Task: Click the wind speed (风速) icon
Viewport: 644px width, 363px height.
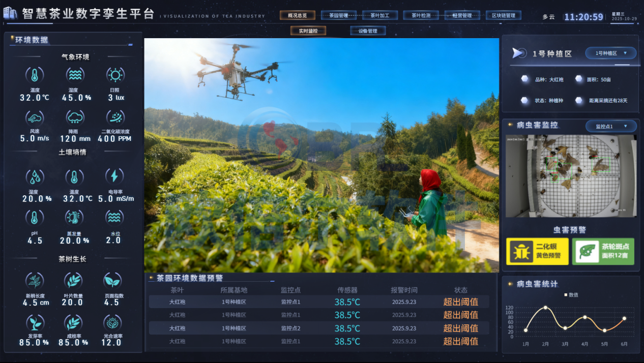Action: [x=35, y=118]
